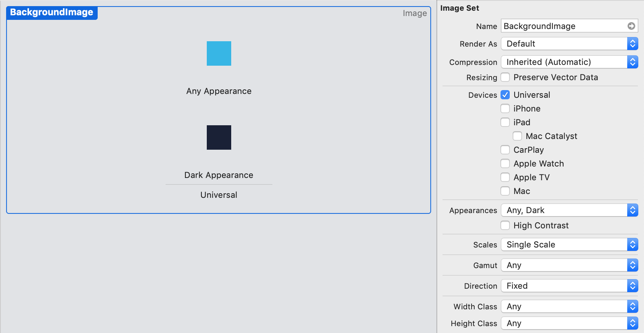
Task: Open the Height Class dropdown
Action: pos(570,323)
